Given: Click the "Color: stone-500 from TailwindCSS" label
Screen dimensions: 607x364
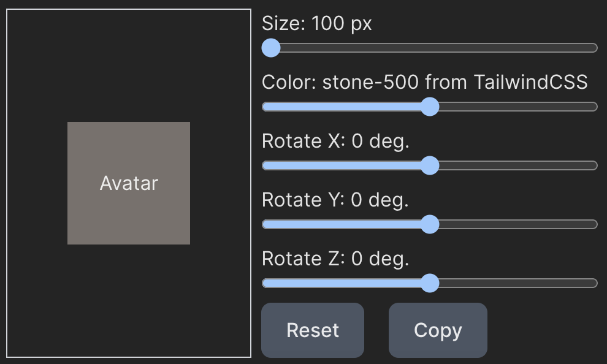Looking at the screenshot, I should [x=424, y=82].
